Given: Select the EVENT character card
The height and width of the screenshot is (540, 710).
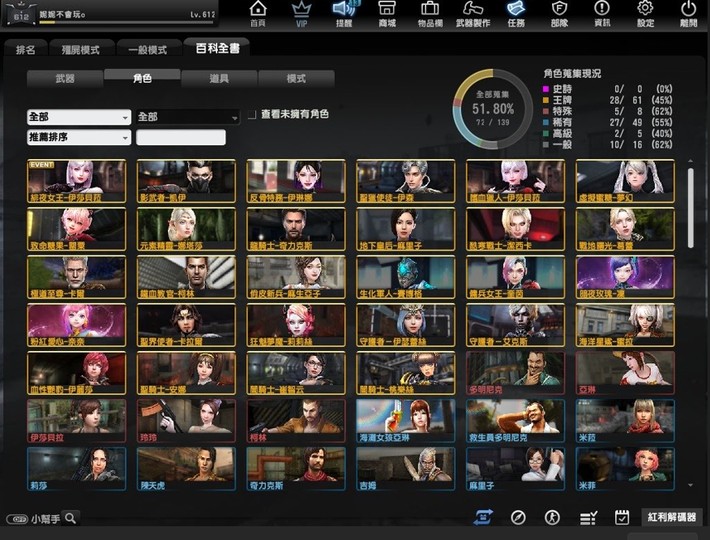Looking at the screenshot, I should point(77,181).
